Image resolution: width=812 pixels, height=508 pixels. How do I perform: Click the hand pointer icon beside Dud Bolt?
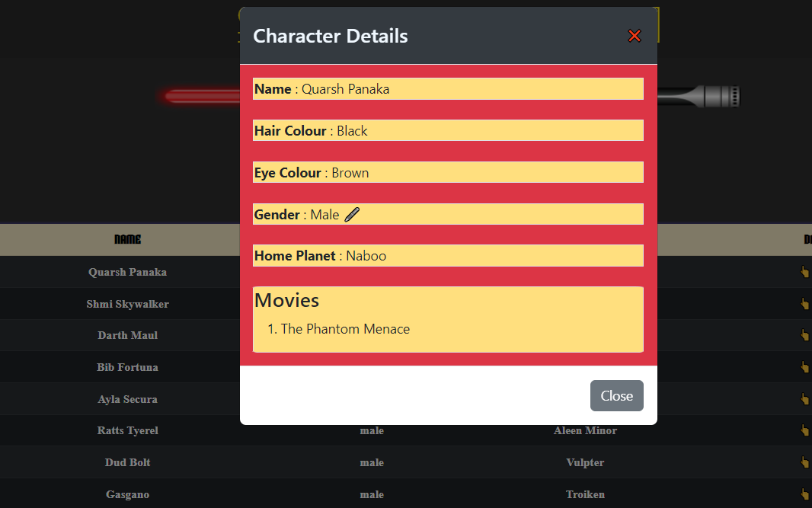tap(805, 462)
